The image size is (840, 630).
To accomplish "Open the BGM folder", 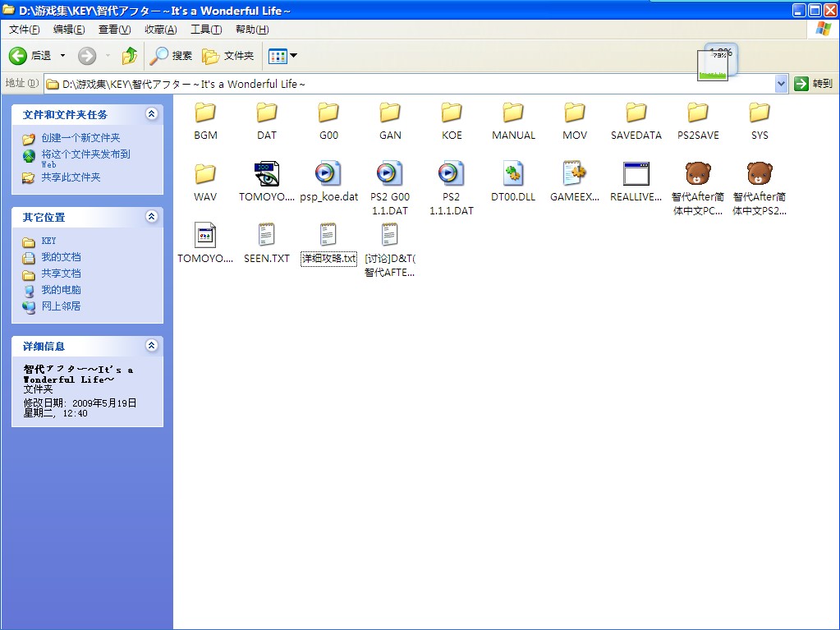I will coord(205,122).
